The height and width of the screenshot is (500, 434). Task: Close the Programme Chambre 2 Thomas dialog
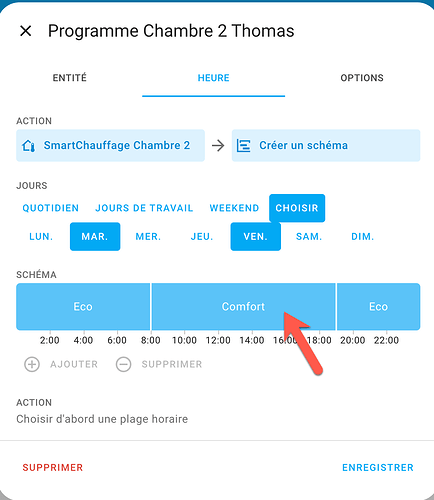pyautogui.click(x=26, y=31)
